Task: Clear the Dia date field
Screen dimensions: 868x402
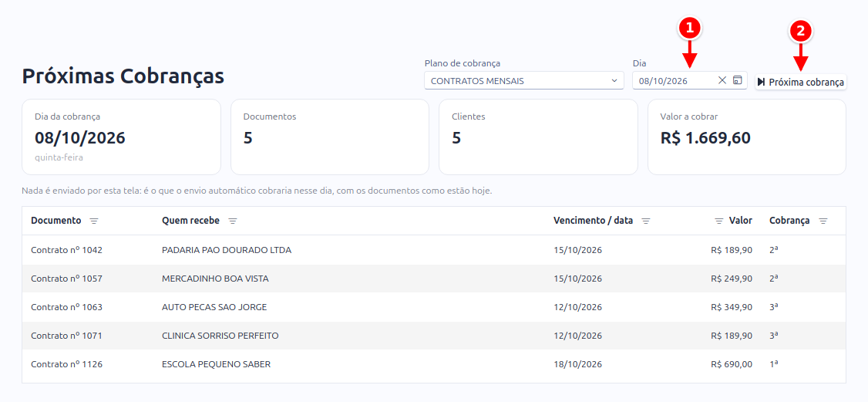Action: (722, 81)
